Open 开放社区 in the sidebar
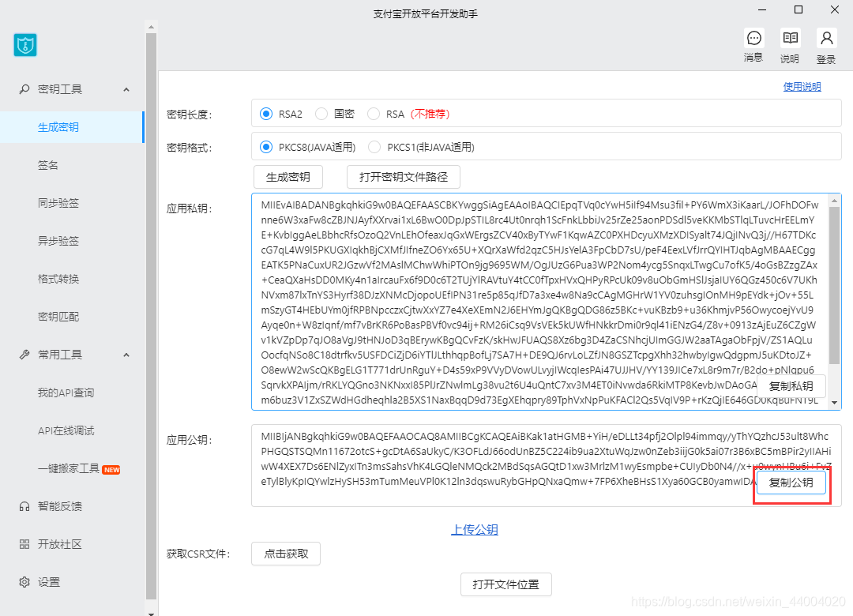 72,544
